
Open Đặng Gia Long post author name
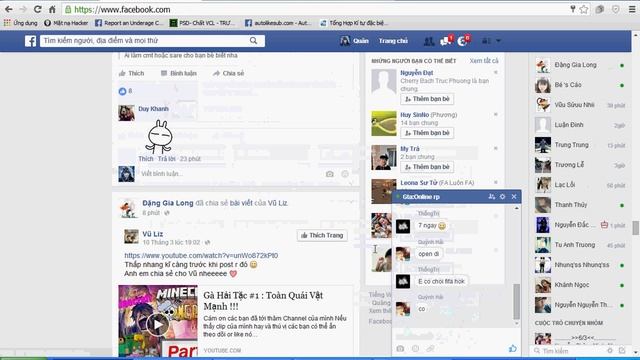click(x=168, y=203)
